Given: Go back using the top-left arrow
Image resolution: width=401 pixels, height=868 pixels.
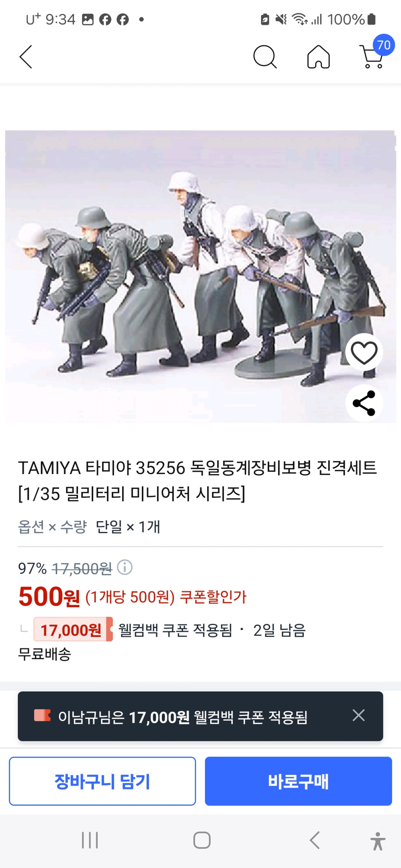Looking at the screenshot, I should pyautogui.click(x=26, y=57).
